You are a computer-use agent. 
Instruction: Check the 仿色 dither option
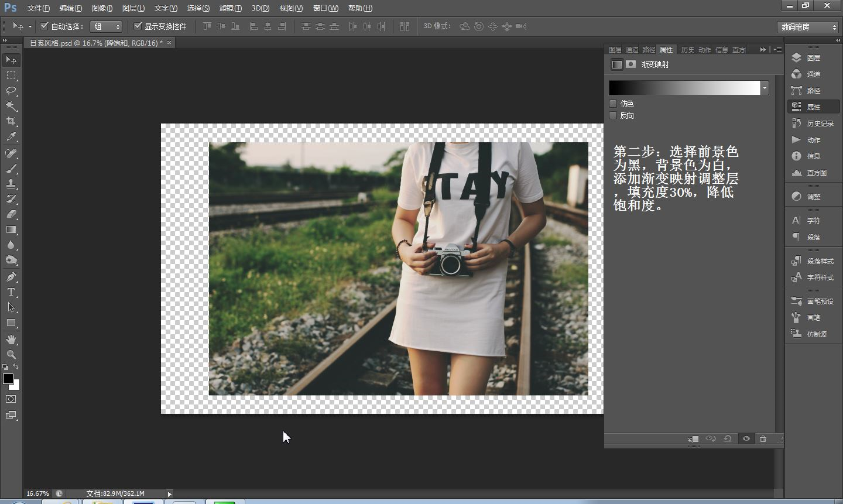click(613, 104)
